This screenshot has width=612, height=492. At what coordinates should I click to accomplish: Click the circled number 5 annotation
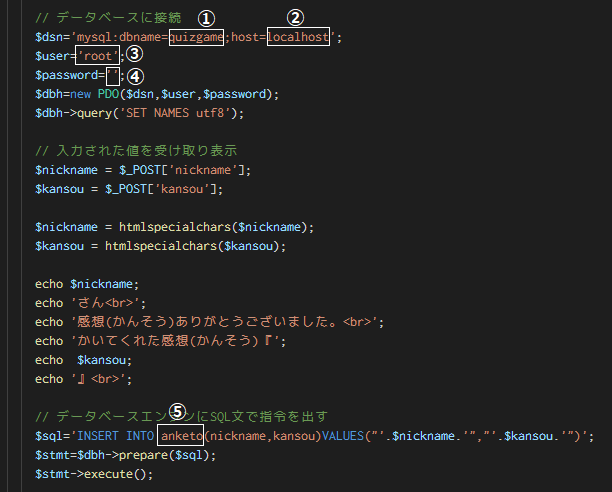tap(178, 411)
